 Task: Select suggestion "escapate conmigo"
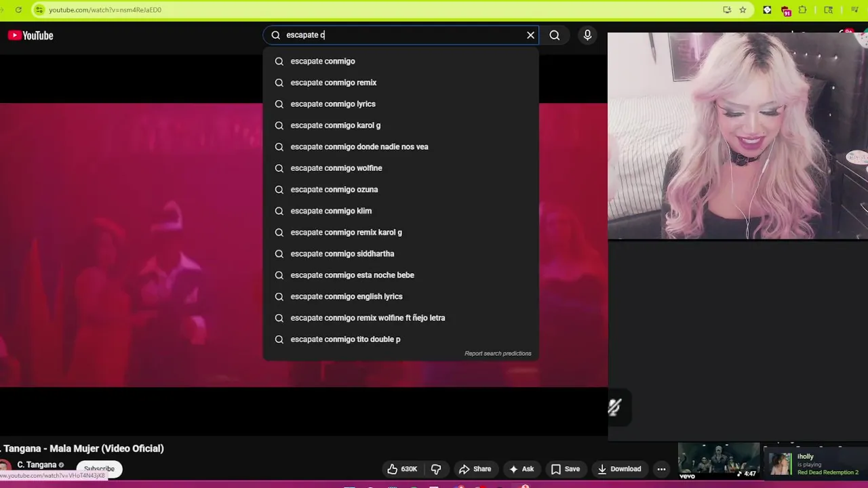pos(401,61)
